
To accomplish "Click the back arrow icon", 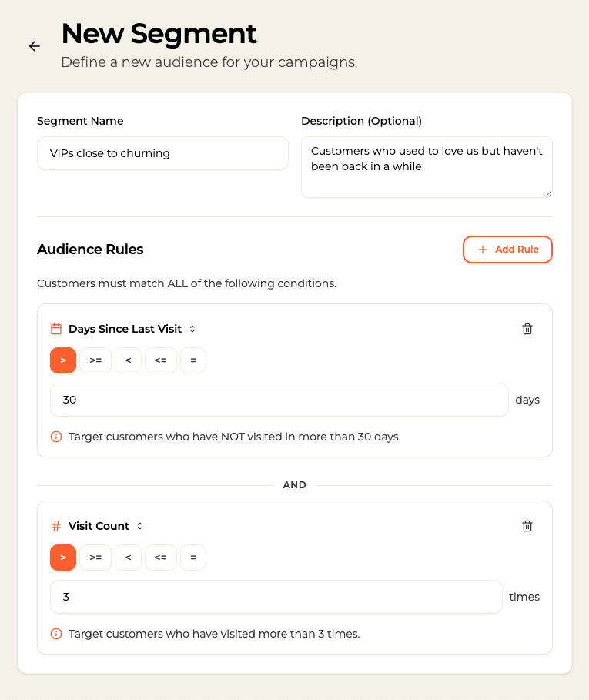I will point(35,46).
